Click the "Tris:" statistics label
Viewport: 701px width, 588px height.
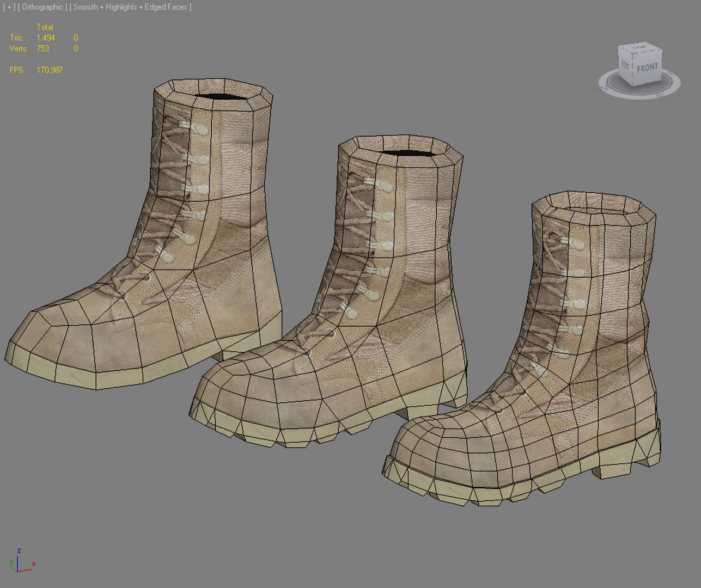click(x=16, y=38)
